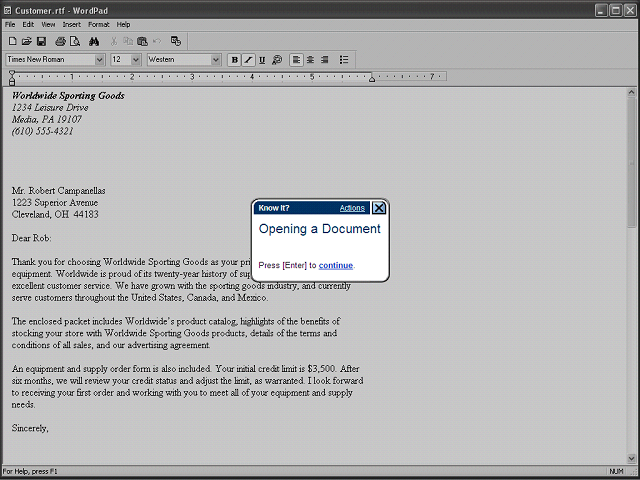Open Print Preview icon
The width and height of the screenshot is (640, 480).
click(75, 41)
